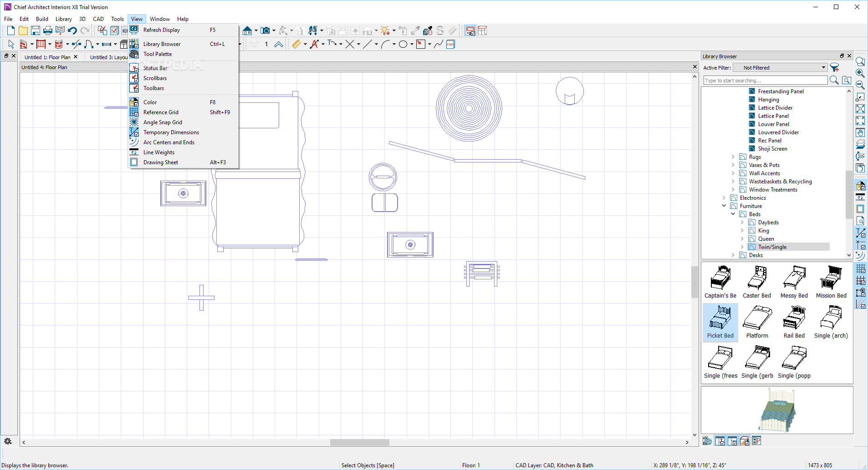Choose Line Weights from View menu

coord(184,152)
